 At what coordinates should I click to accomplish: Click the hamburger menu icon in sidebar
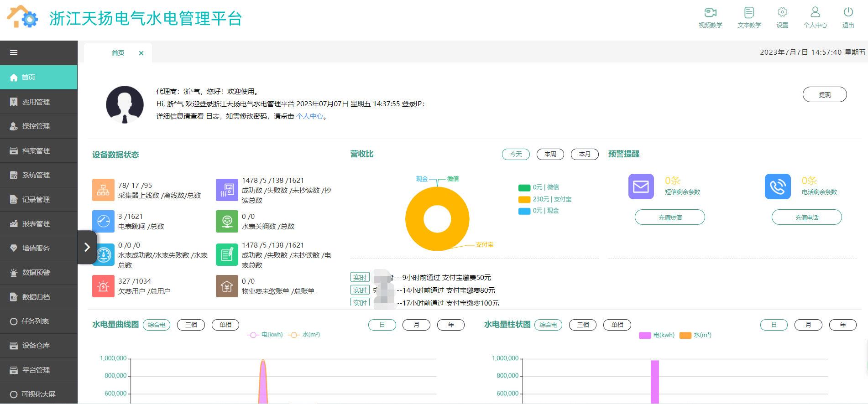14,52
